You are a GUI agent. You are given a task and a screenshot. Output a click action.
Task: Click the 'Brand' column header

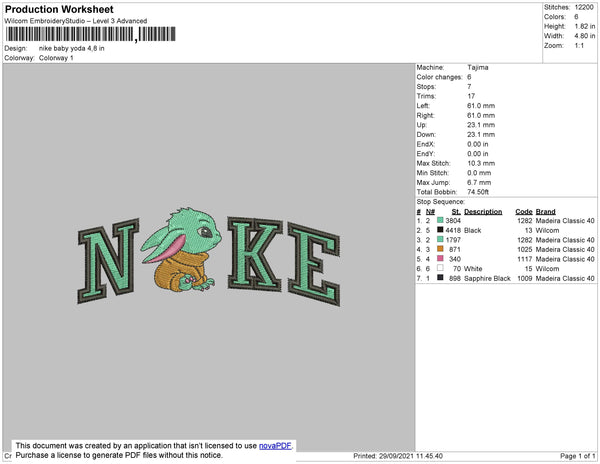(545, 212)
